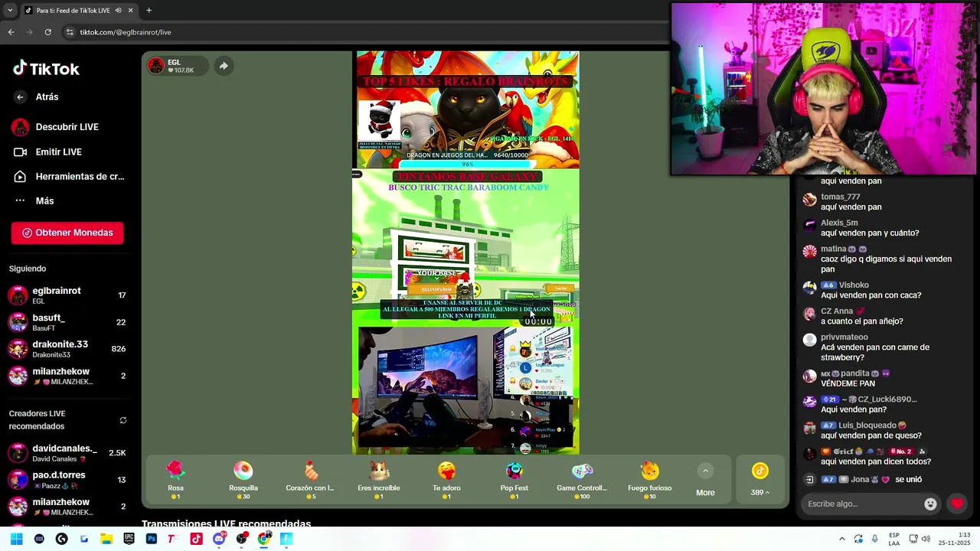Click the microphone tray icon
The image size is (980, 551).
(x=875, y=539)
